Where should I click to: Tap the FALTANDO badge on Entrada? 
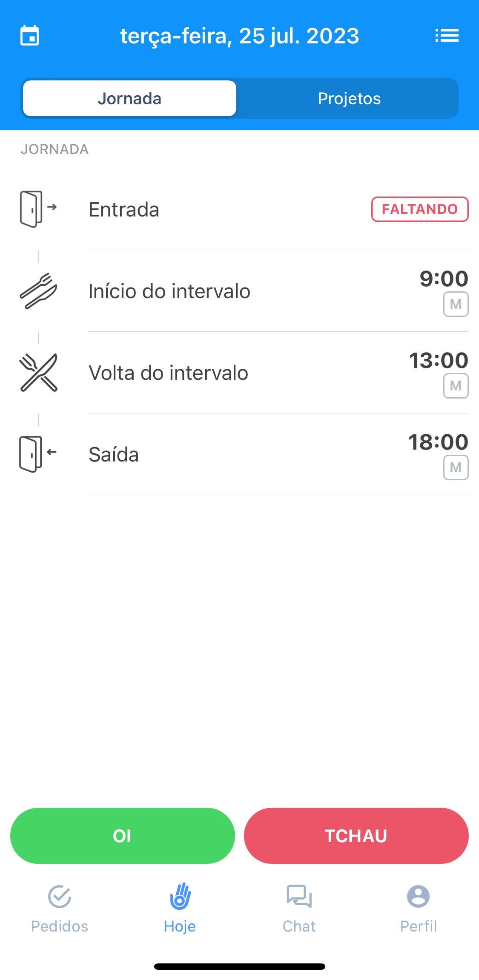[x=420, y=209]
